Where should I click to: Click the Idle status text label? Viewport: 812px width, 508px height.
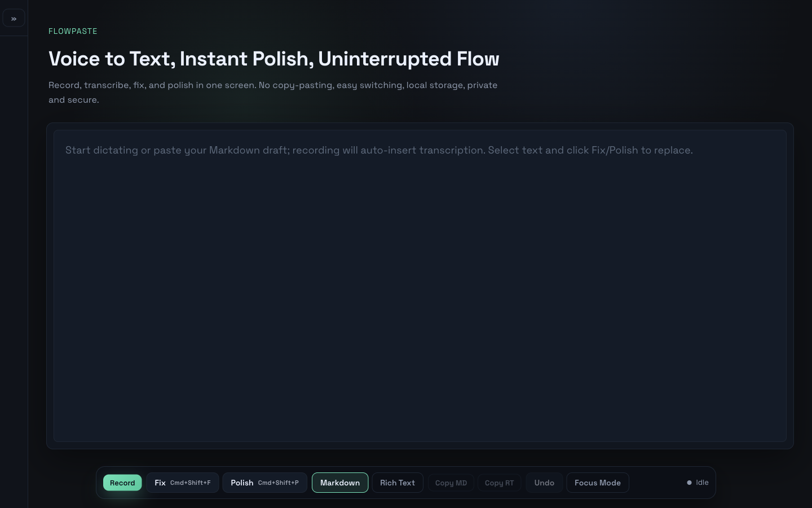[702, 483]
